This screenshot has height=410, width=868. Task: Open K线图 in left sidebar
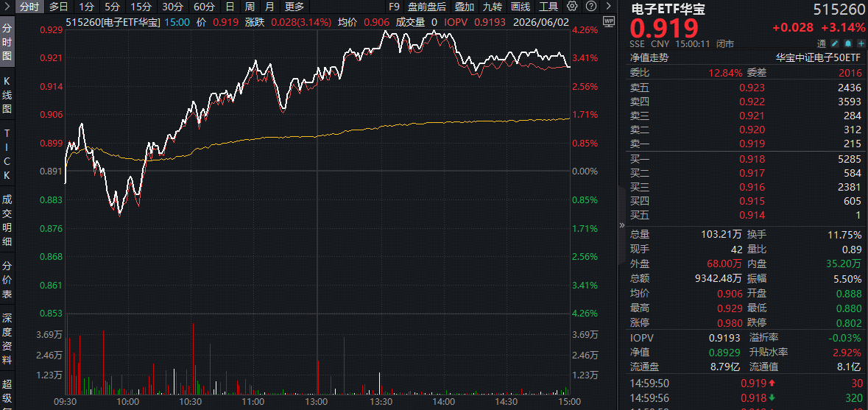[x=7, y=95]
